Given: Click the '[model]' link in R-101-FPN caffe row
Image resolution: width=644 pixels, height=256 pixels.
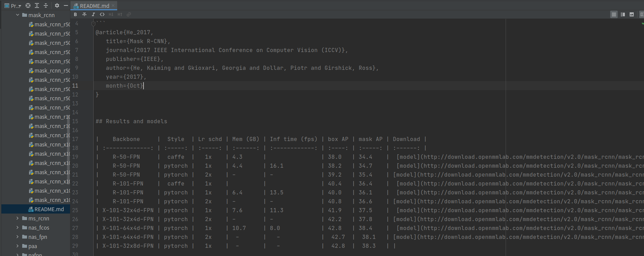Looking at the screenshot, I should point(408,183).
